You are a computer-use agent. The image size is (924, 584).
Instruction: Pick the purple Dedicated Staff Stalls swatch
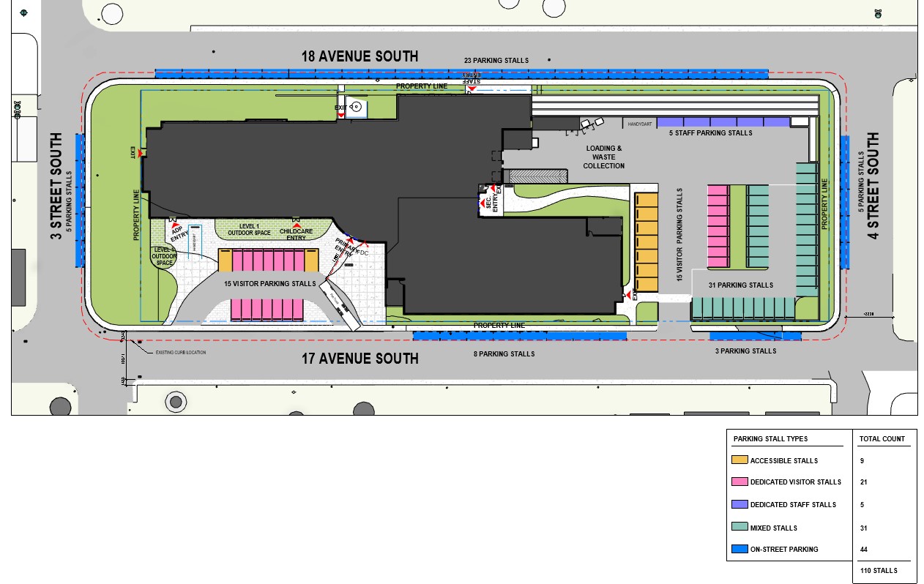(739, 505)
